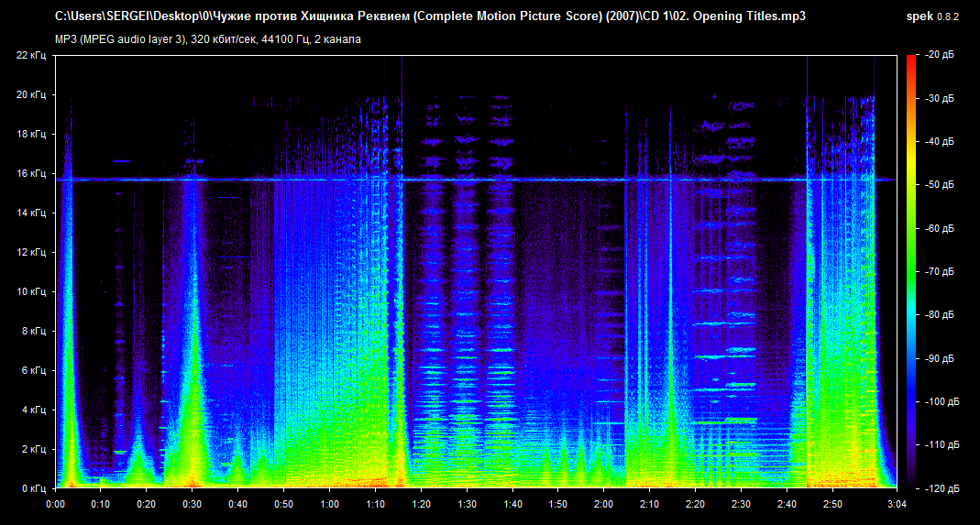Select the 2:00 time axis label
The width and height of the screenshot is (980, 525).
pos(603,504)
